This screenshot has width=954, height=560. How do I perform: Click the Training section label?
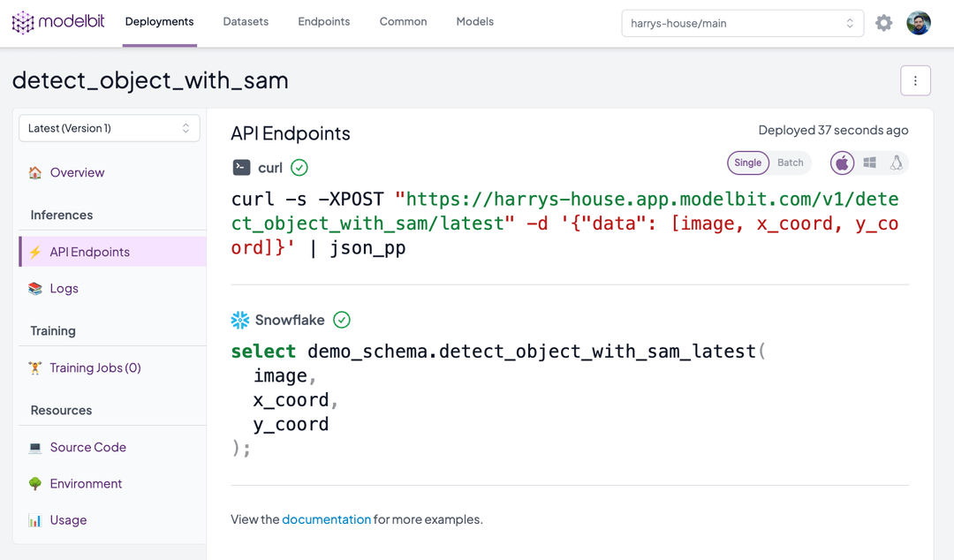pos(53,330)
